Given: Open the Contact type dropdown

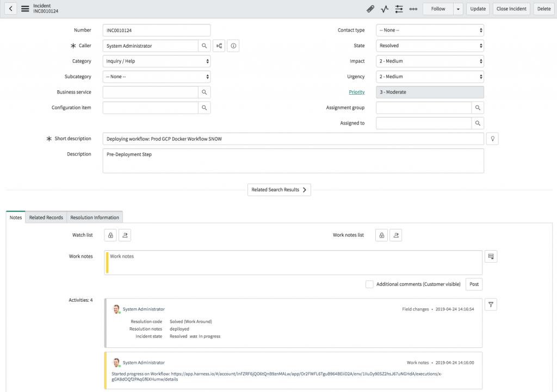Looking at the screenshot, I should (x=430, y=30).
